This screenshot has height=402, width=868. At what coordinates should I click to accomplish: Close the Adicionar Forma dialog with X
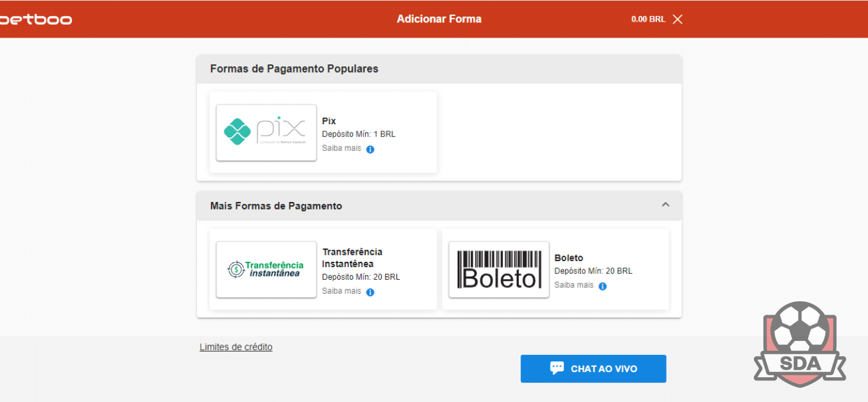[677, 19]
